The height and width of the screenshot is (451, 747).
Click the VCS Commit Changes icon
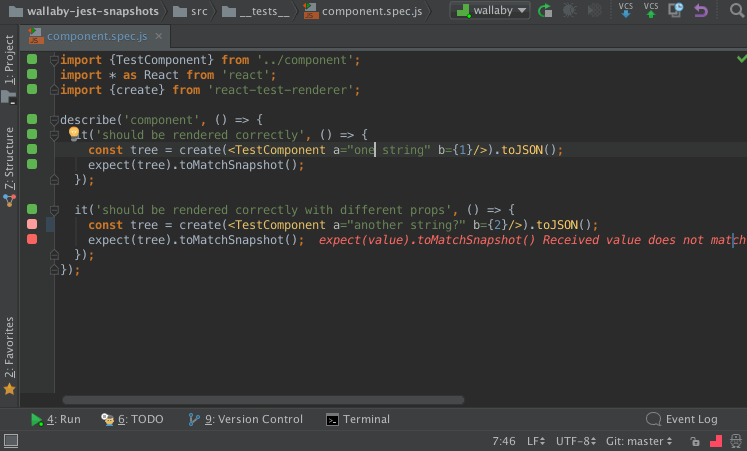click(651, 10)
